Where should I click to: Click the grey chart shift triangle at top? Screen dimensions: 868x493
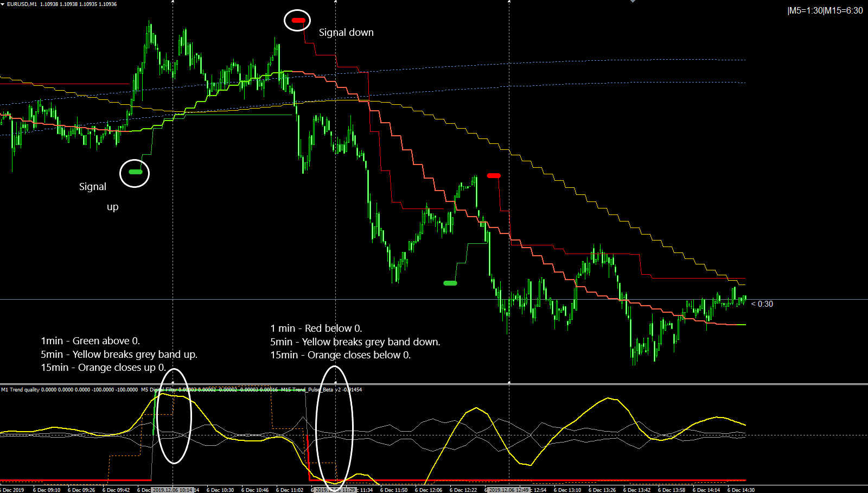[x=633, y=2]
